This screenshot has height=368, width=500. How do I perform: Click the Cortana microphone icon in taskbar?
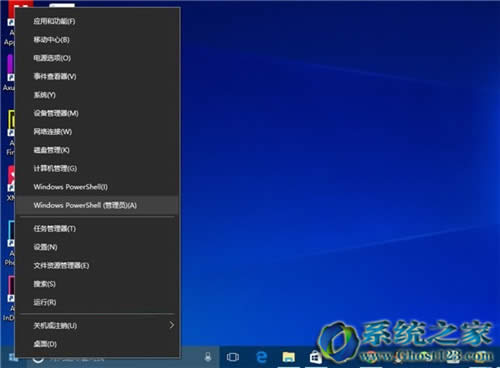[208, 357]
